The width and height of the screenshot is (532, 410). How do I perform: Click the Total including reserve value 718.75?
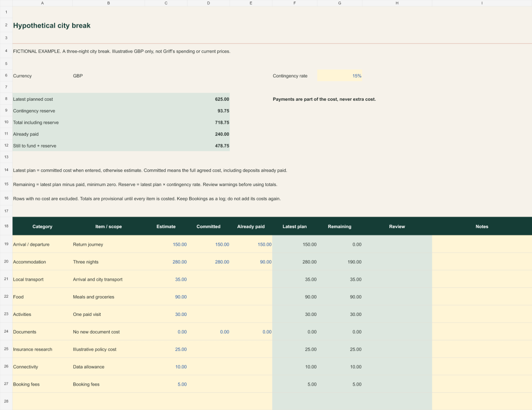[x=222, y=122]
